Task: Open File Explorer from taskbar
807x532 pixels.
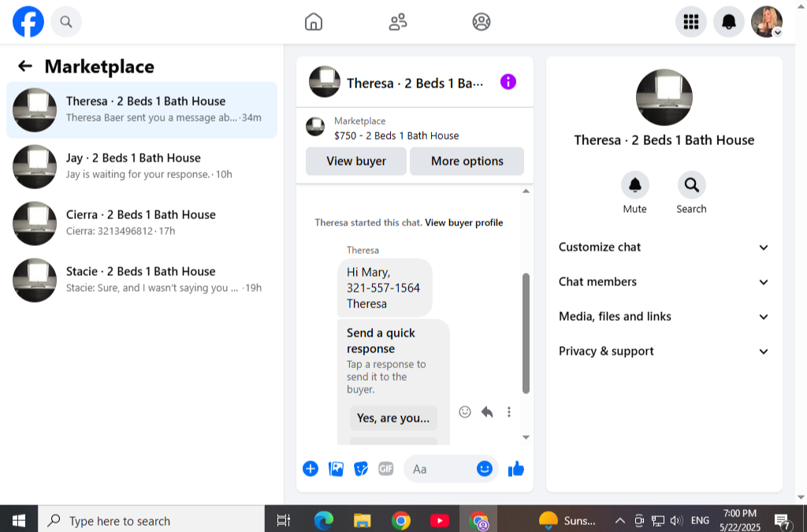Action: tap(363, 520)
